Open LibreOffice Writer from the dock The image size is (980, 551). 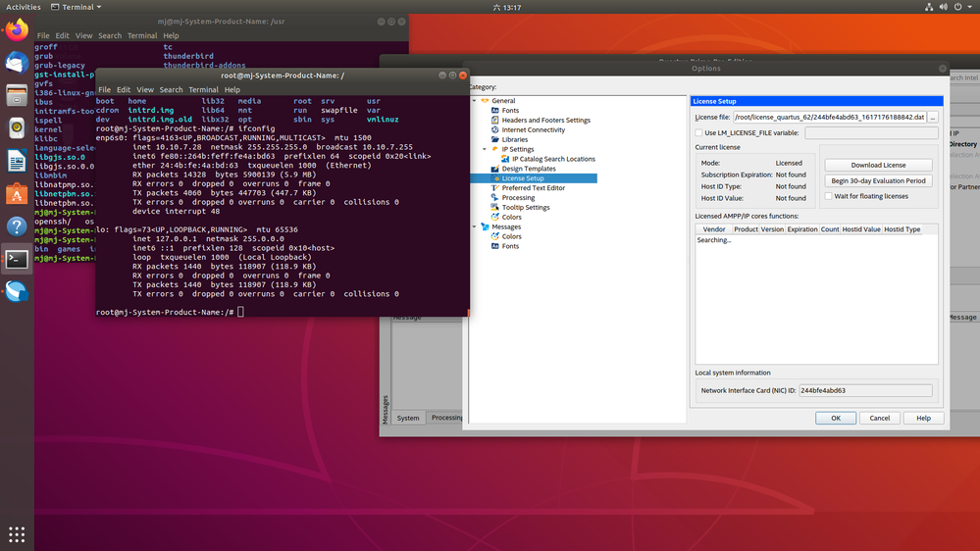point(17,161)
